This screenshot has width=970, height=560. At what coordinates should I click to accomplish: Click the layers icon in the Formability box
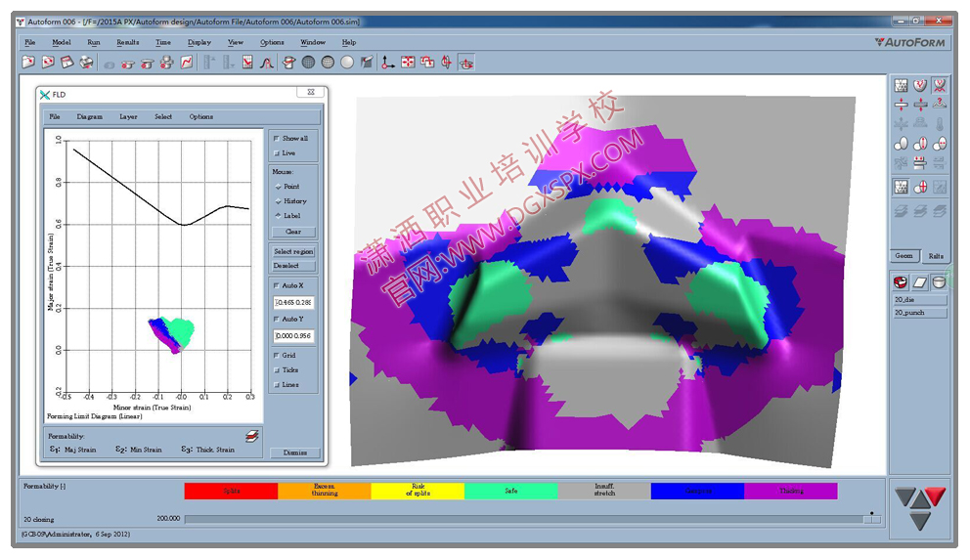pos(251,437)
